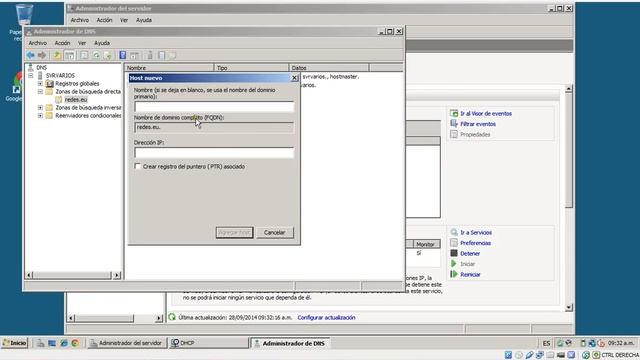
Task: Click the first quick launch server icon
Action: pyautogui.click(x=40, y=343)
